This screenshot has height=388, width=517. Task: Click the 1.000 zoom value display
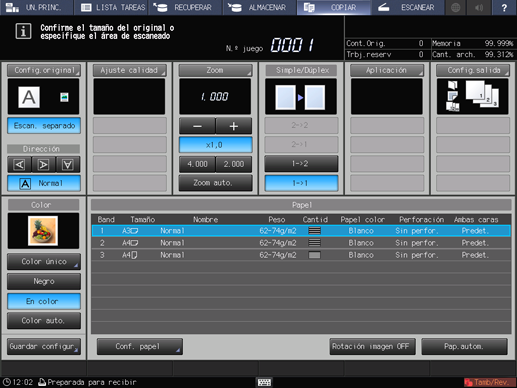click(215, 97)
